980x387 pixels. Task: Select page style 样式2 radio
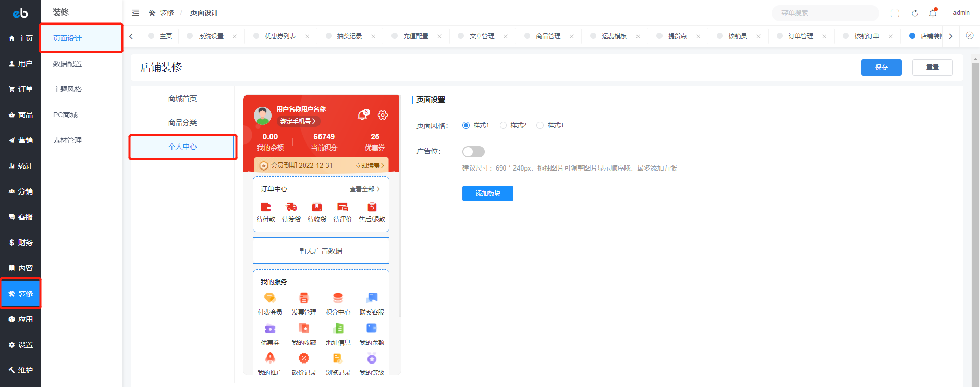[x=503, y=125]
